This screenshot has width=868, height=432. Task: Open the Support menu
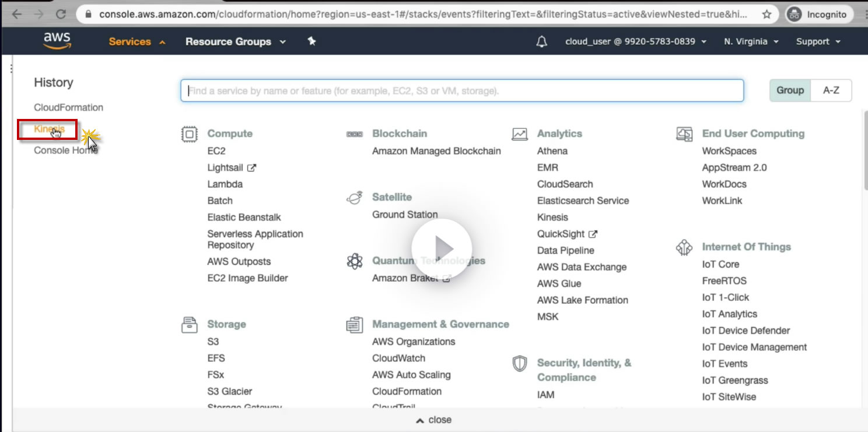point(818,41)
